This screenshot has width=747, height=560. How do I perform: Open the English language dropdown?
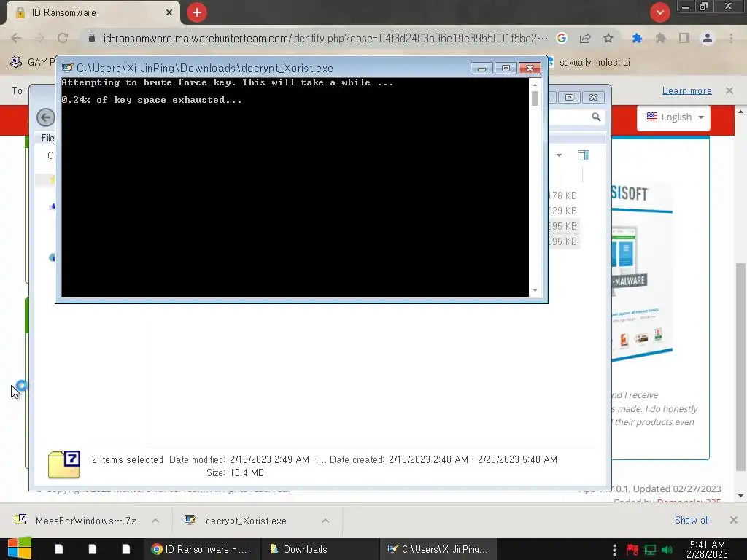click(673, 117)
